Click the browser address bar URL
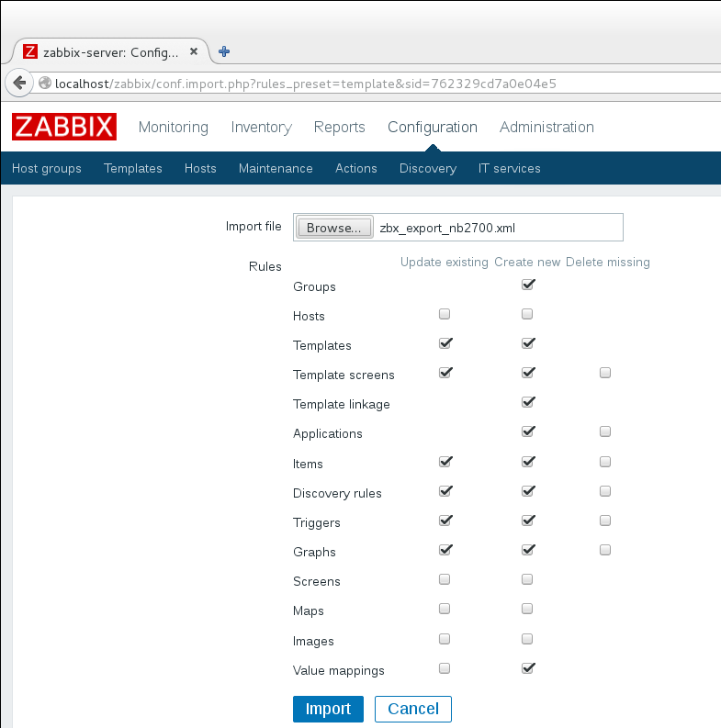The image size is (721, 728). [306, 84]
